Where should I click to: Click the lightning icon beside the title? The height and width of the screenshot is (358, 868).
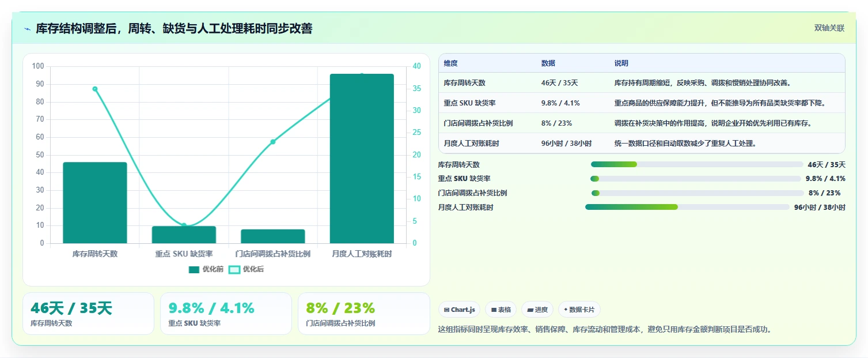[27, 29]
